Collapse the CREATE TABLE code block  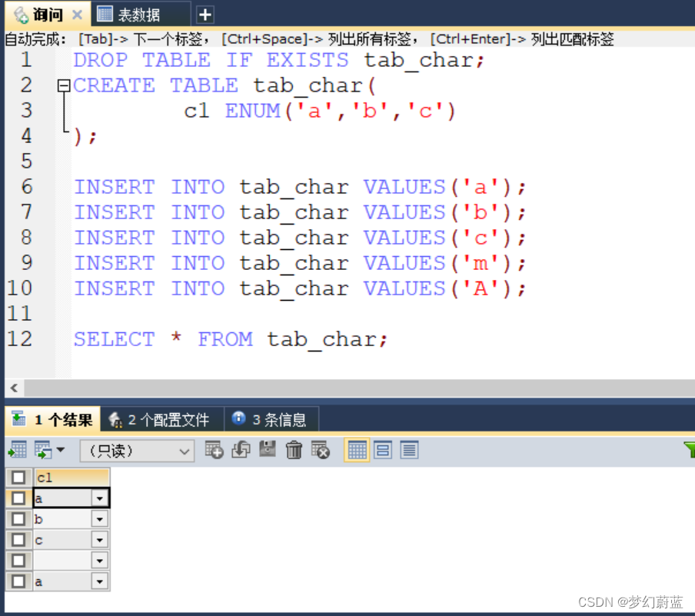pos(64,85)
